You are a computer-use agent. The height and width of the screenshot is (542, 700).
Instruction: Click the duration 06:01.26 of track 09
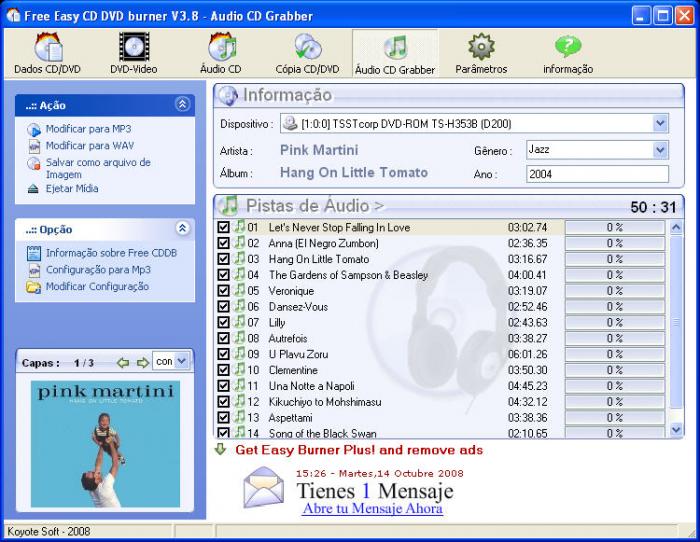(527, 354)
